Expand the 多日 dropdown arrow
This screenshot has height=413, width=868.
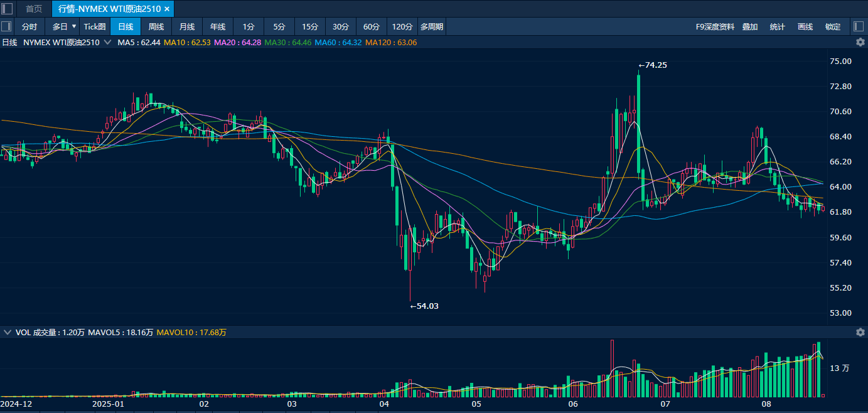click(74, 26)
